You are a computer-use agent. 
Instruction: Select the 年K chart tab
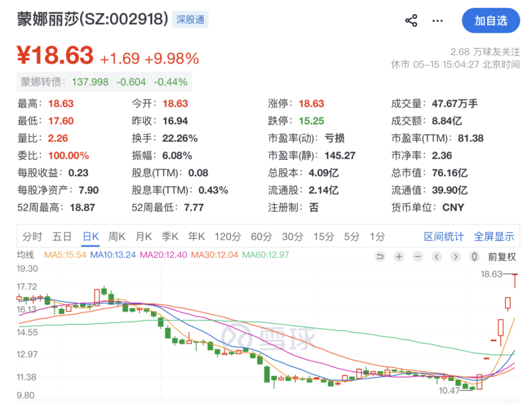click(x=196, y=236)
